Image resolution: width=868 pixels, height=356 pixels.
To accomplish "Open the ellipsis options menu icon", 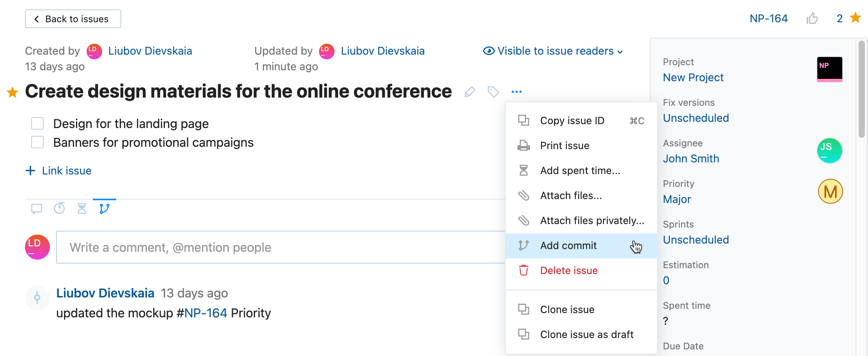I will [x=516, y=91].
